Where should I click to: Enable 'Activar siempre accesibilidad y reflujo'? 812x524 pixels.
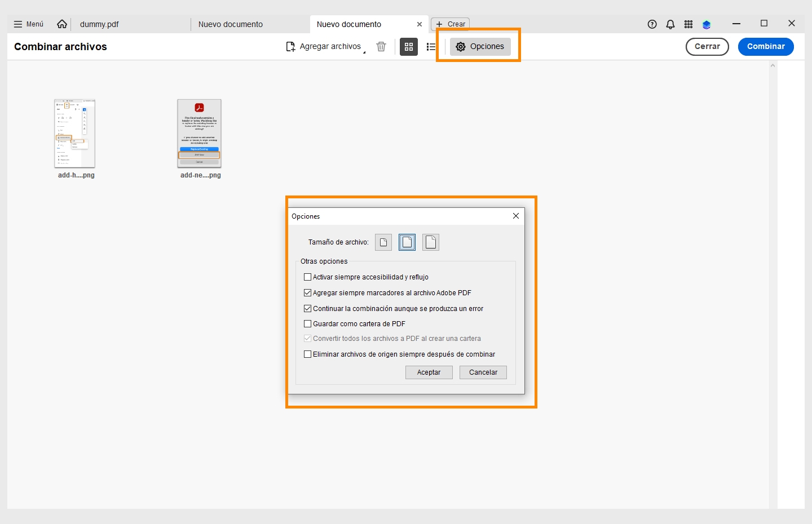(x=308, y=277)
